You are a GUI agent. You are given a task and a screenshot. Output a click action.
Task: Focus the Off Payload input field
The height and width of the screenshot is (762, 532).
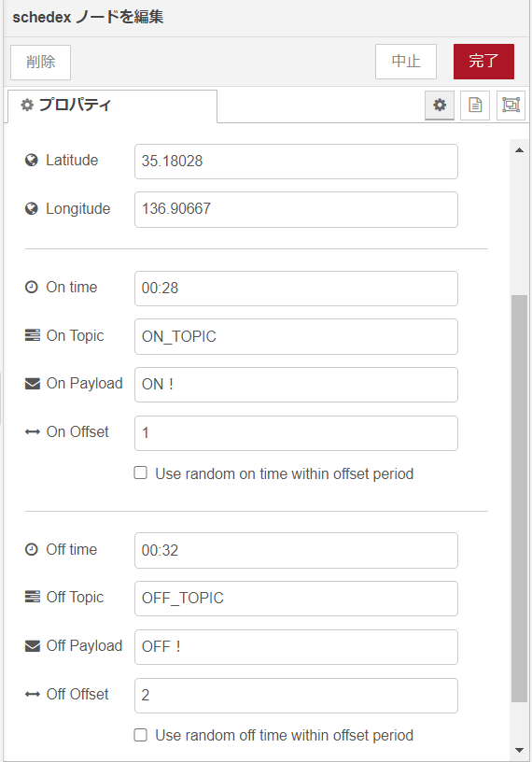(x=297, y=647)
